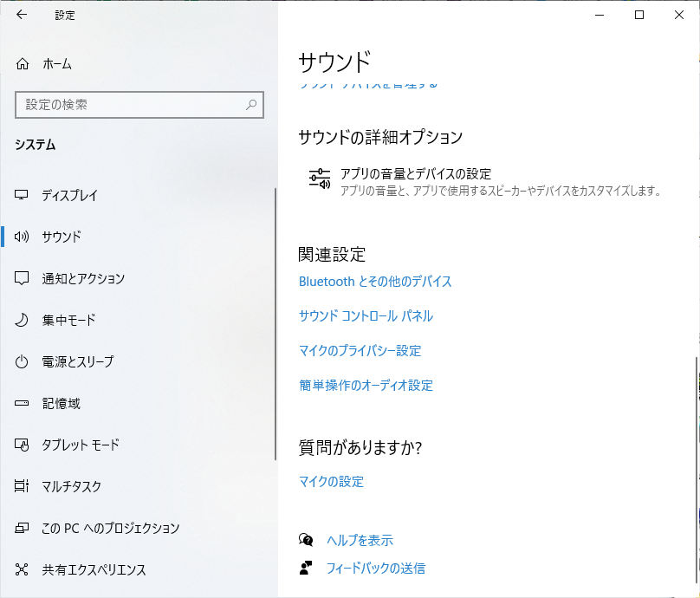Image resolution: width=700 pixels, height=598 pixels.
Task: Click the app volume mixer sliders icon
Action: point(320,179)
